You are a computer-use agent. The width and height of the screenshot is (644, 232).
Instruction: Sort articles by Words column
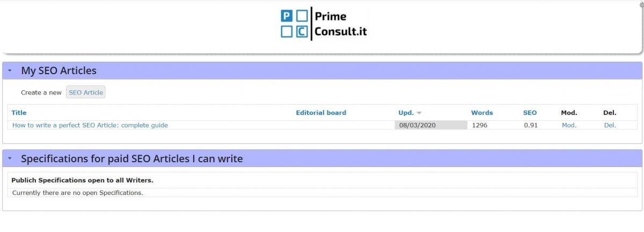[x=482, y=113]
